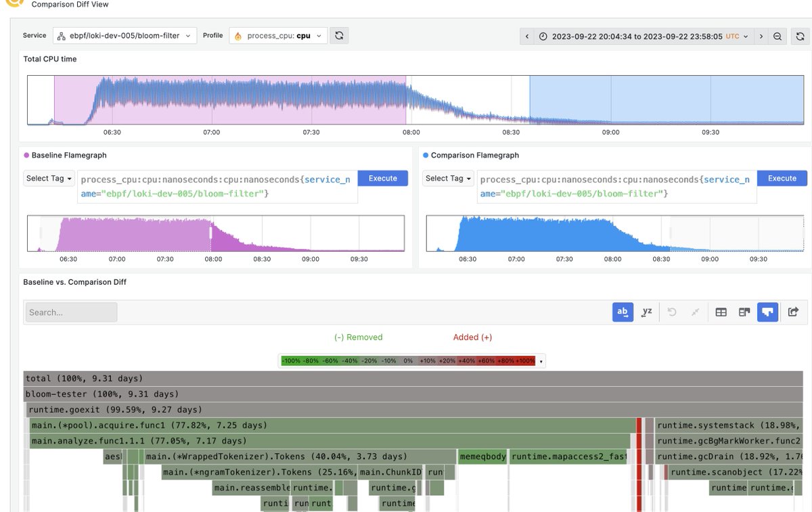The width and height of the screenshot is (812, 512).
Task: Click the "Comparison Diff View" breadcrumb label
Action: point(69,5)
